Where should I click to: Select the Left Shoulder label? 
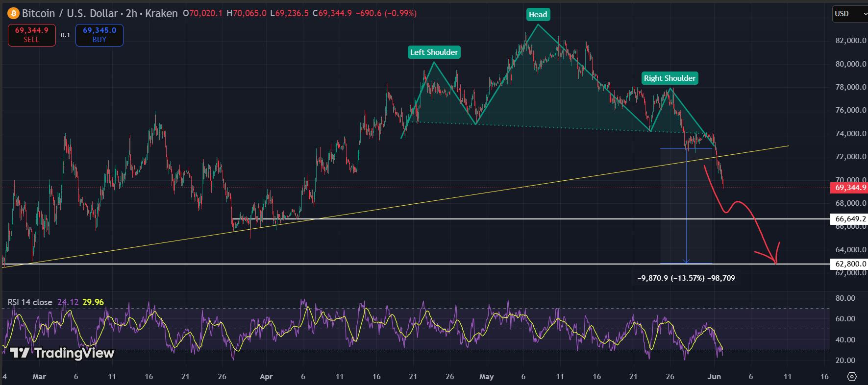[434, 52]
